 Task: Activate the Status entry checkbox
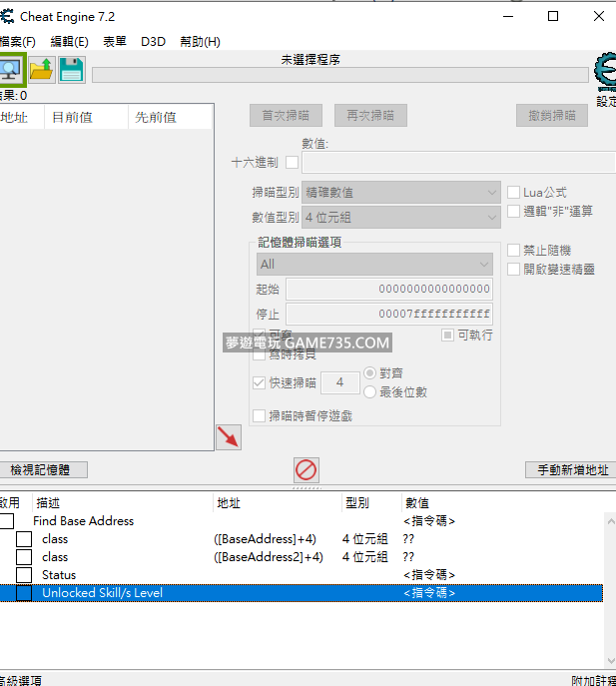point(24,575)
